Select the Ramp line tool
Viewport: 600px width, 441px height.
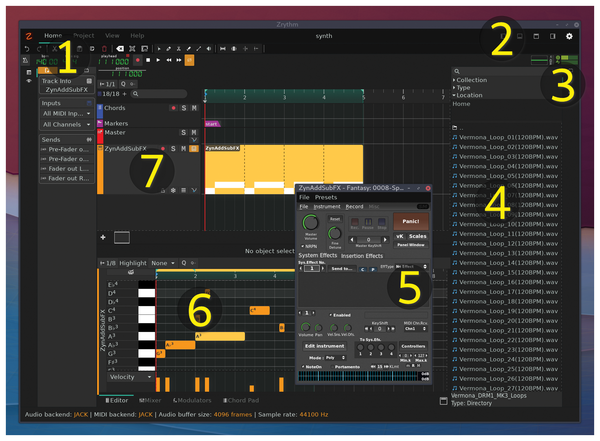point(199,49)
